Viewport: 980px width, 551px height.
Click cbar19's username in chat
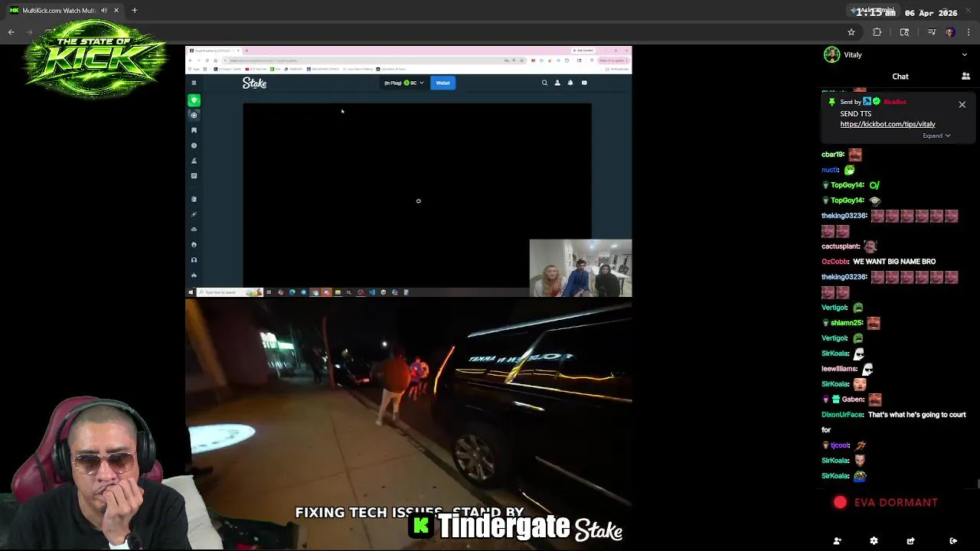coord(833,155)
